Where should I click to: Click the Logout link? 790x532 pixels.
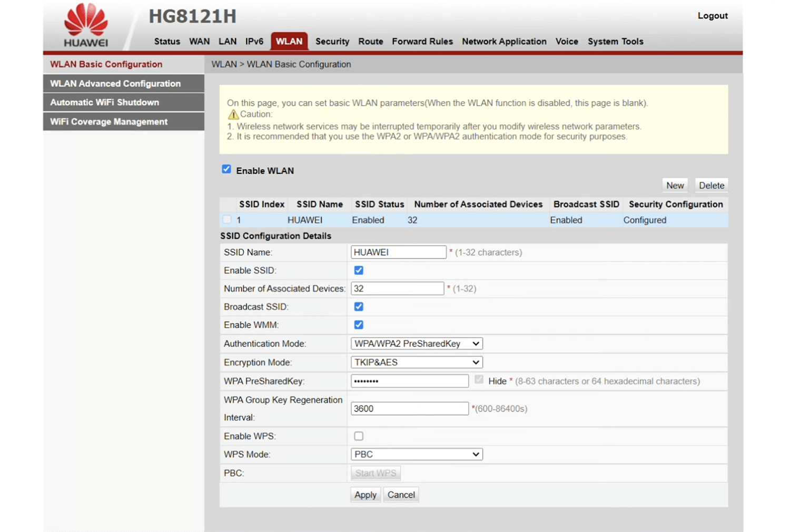coord(712,16)
